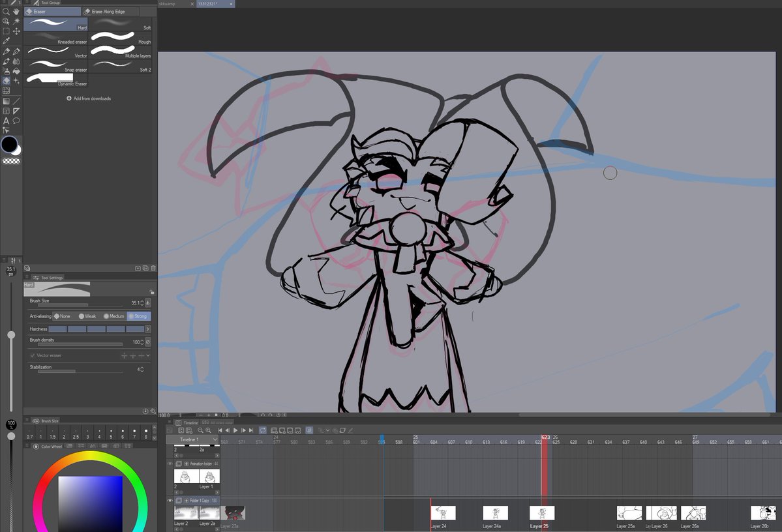
Task: Choose the Rough eraser sub tool
Action: point(120,38)
